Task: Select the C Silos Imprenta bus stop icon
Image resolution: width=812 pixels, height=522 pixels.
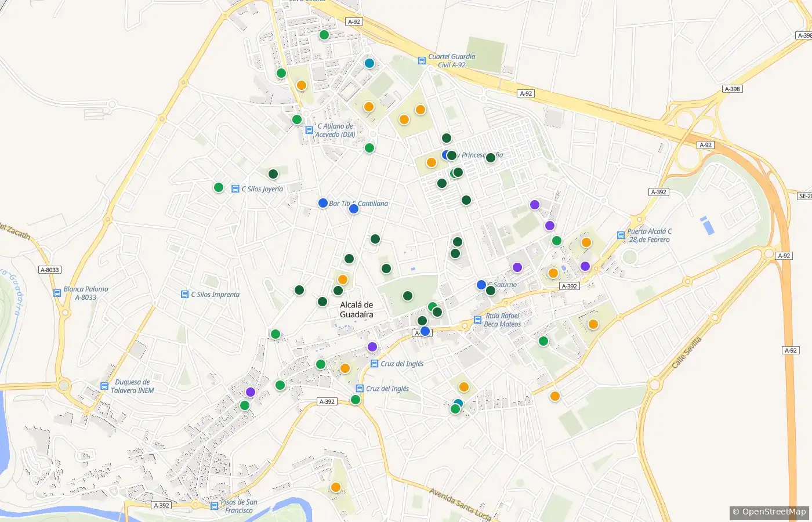Action: coord(185,294)
